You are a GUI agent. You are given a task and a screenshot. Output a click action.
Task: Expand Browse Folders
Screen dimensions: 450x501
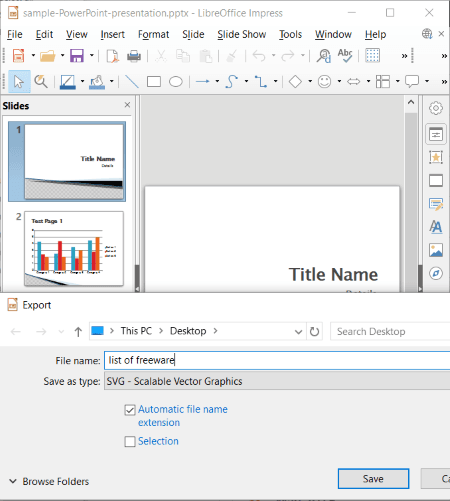tap(49, 481)
